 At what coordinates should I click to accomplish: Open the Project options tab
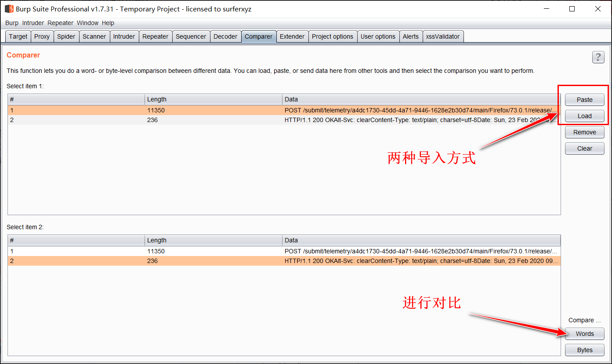coord(333,36)
